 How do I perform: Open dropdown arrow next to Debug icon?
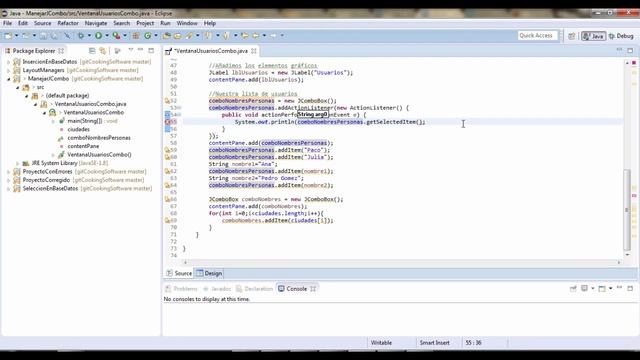point(89,36)
